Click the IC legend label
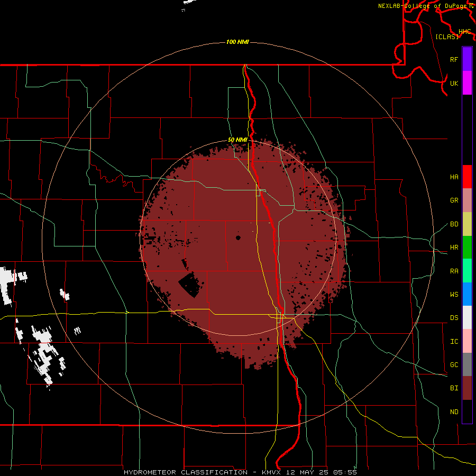This screenshot has height=476, width=476. tap(454, 342)
